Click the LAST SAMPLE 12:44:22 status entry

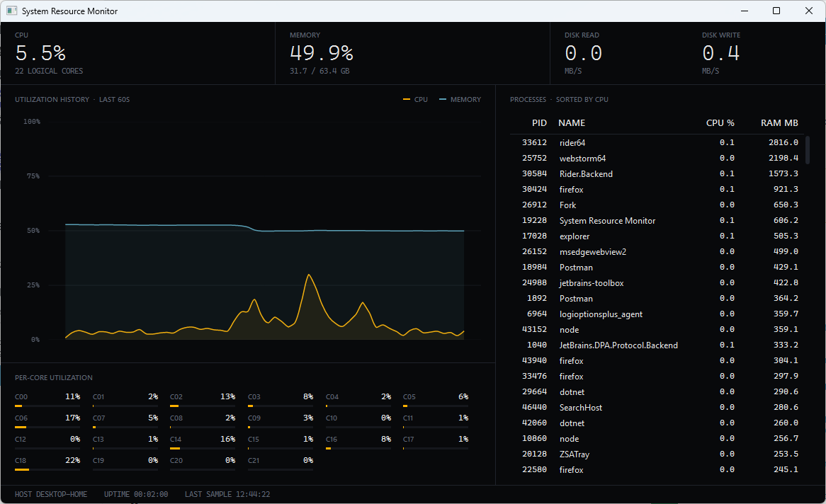tap(227, 495)
